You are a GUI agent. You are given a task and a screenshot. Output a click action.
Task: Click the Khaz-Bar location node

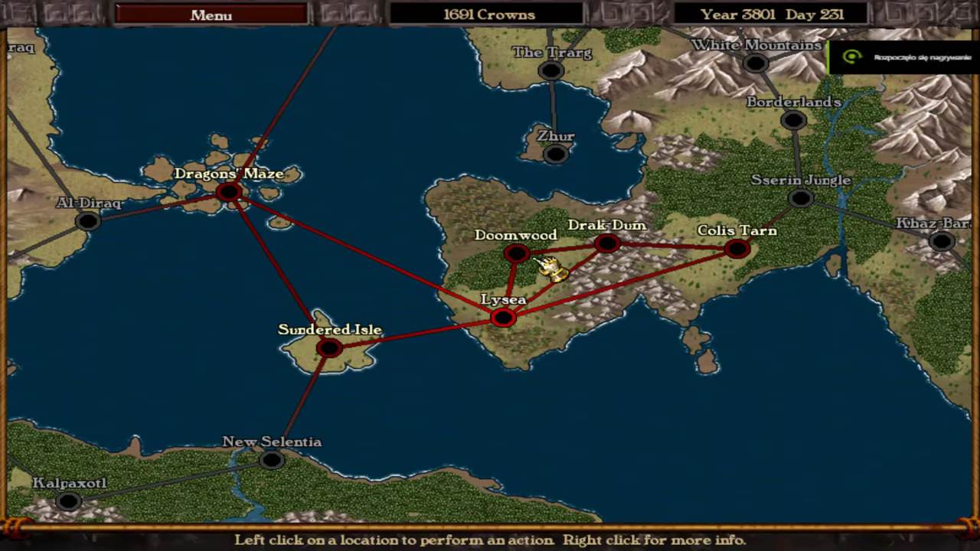941,242
